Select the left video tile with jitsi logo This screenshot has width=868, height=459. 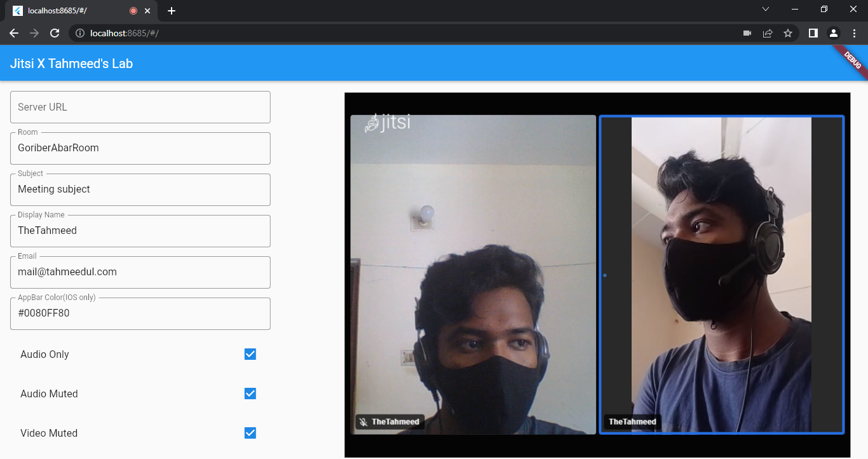click(473, 275)
